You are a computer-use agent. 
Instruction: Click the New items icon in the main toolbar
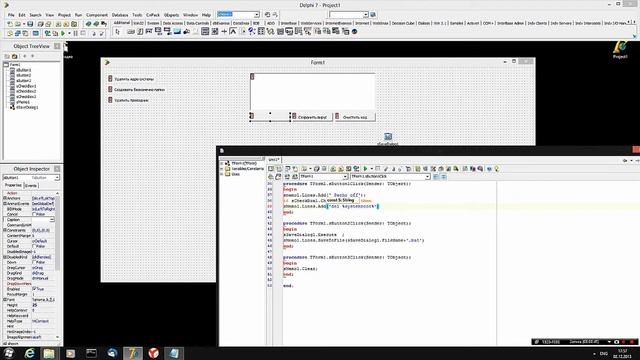click(10, 24)
